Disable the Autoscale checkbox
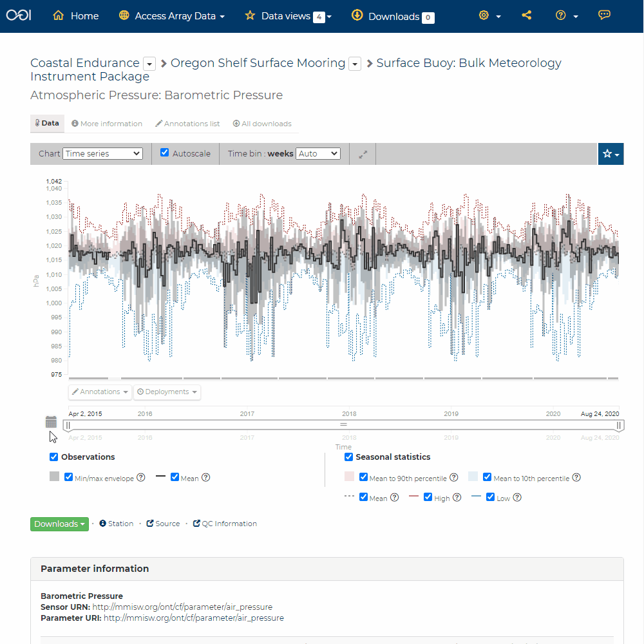644x644 pixels. [165, 152]
